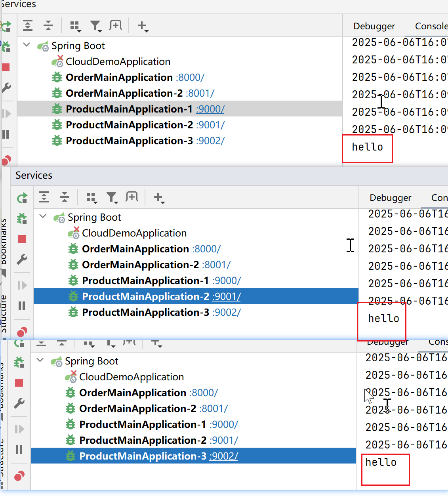The image size is (448, 496).
Task: Click hello output in bottom panel console
Action: 381,462
